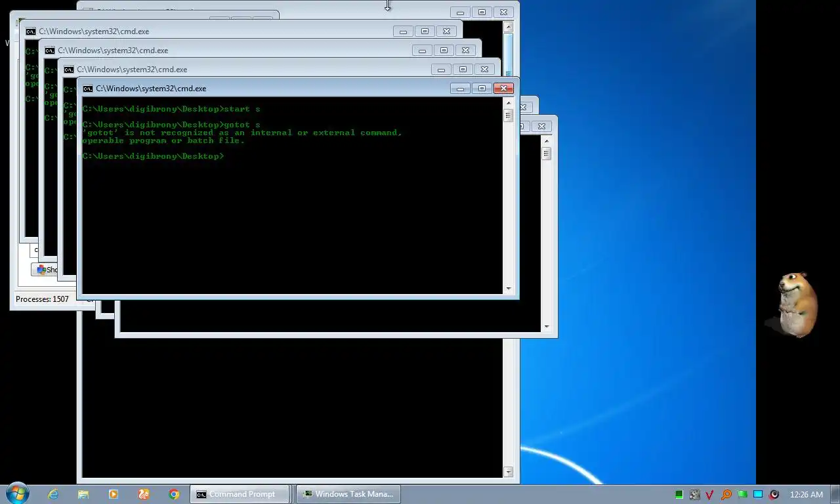Image resolution: width=840 pixels, height=504 pixels.
Task: Click scrollbar thumb of the rightmost background window
Action: coord(547,154)
